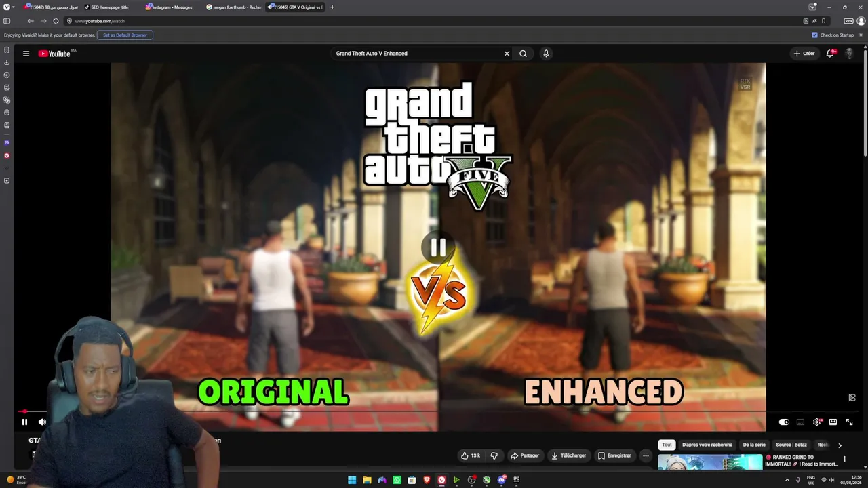The image size is (868, 488).
Task: Open the Windows Start menu
Action: 352,480
